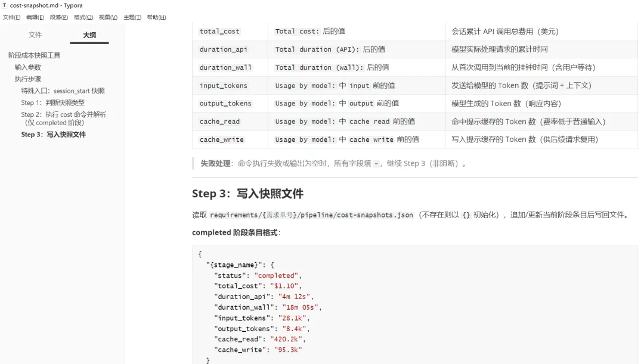
Task: Select Step 3: 写入快照文件 in the outline
Action: click(54, 135)
